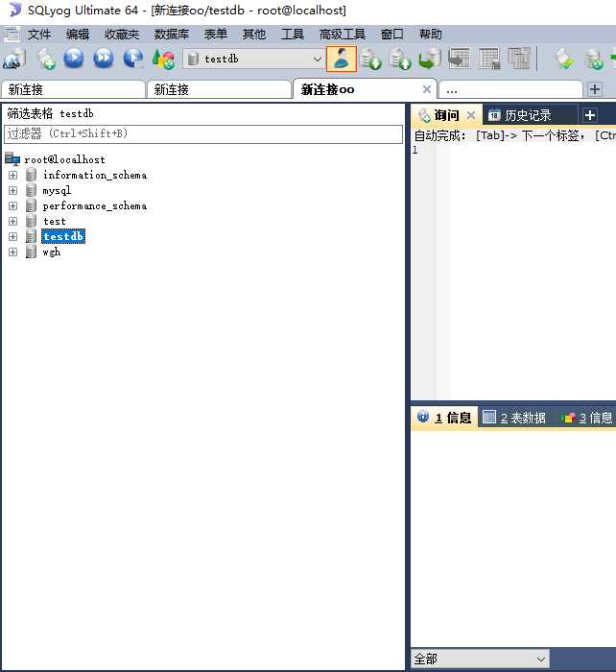Image resolution: width=616 pixels, height=672 pixels.
Task: Open the 数据库 menu
Action: coord(172,34)
